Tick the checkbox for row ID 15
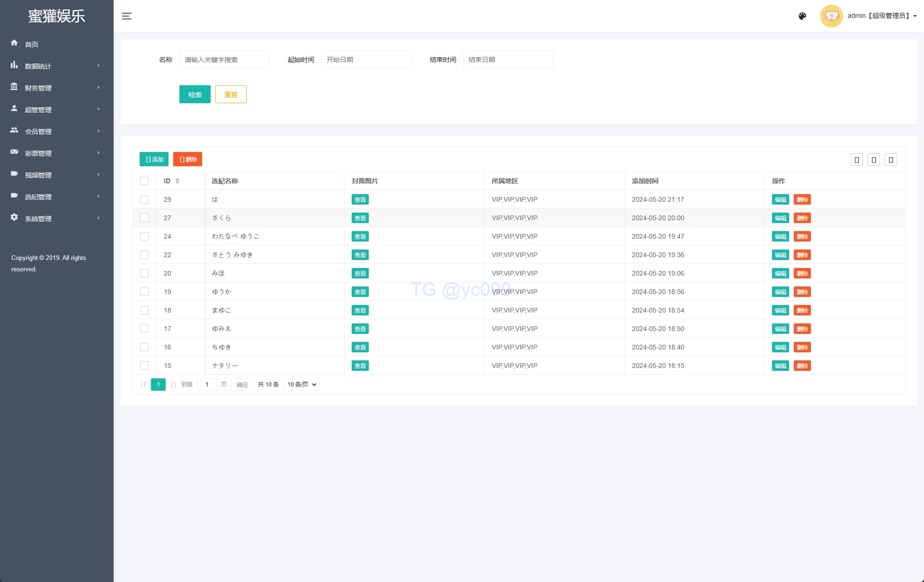The image size is (924, 582). tap(144, 366)
